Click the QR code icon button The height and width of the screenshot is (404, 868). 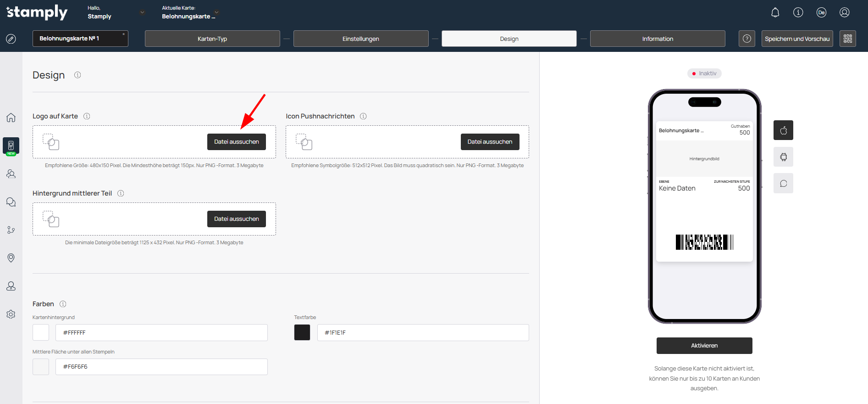coord(847,39)
